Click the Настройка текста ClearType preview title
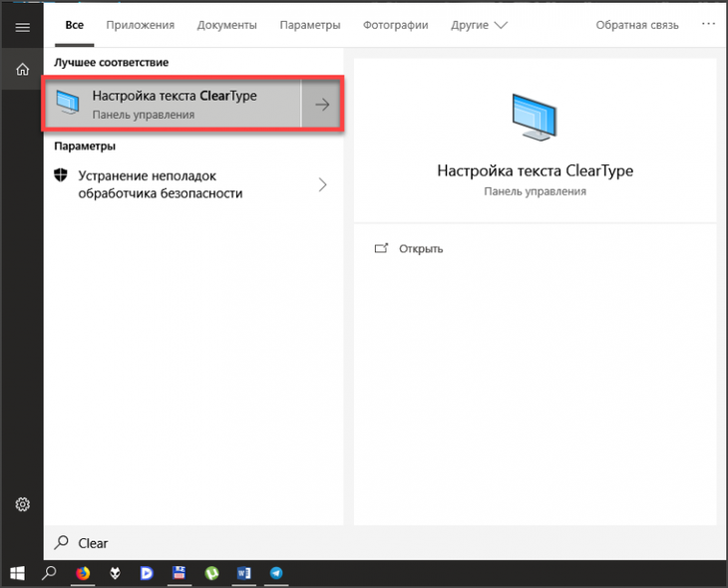728x588 pixels. tap(535, 170)
